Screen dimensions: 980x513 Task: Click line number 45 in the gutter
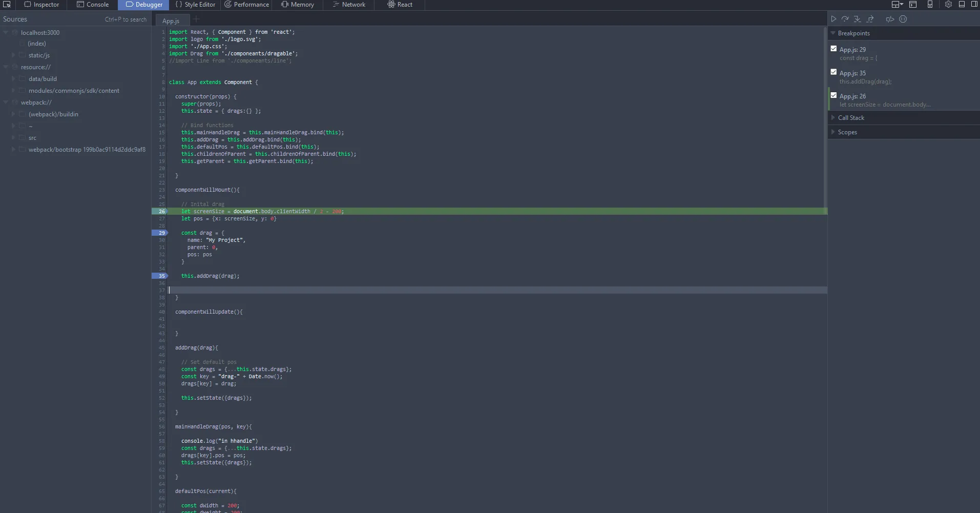tap(162, 347)
